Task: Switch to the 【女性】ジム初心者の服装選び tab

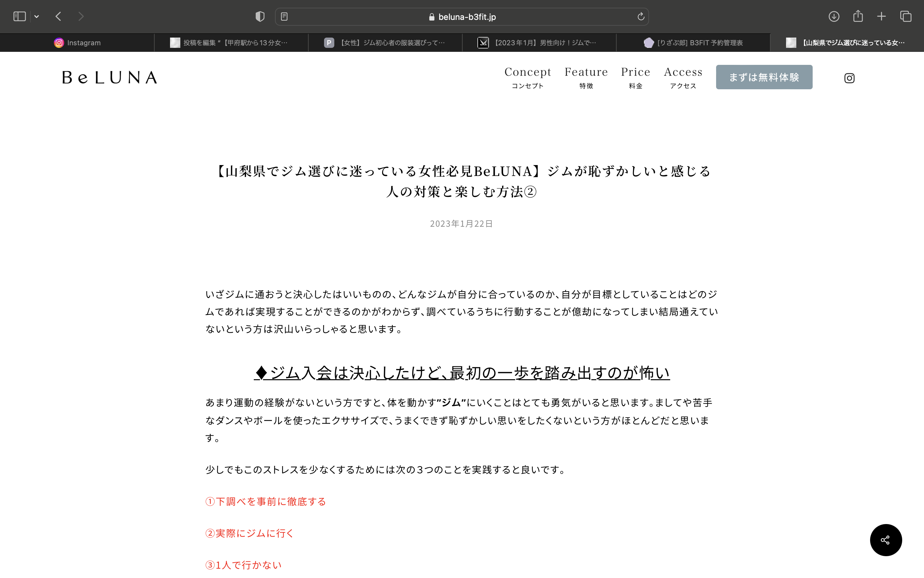Action: [385, 43]
